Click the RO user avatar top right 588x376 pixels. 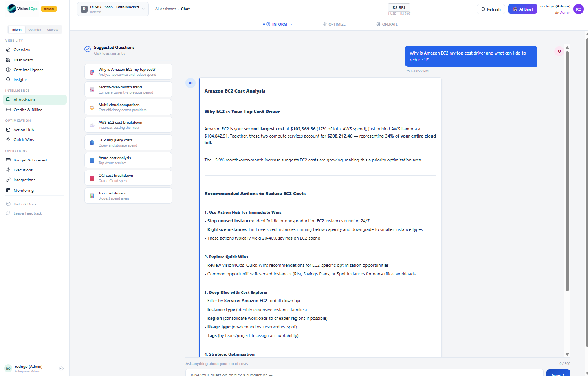point(579,9)
